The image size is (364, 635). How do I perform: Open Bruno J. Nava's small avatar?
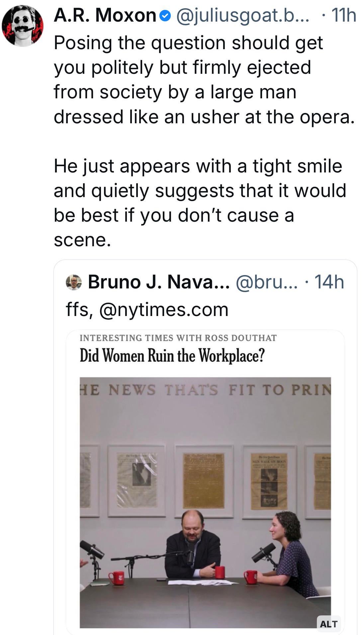[74, 282]
